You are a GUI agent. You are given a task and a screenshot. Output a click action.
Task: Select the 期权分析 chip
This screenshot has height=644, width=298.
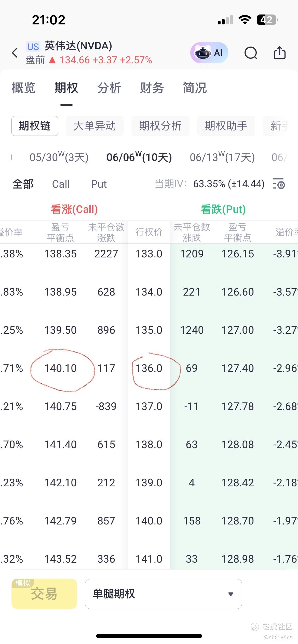coord(160,126)
